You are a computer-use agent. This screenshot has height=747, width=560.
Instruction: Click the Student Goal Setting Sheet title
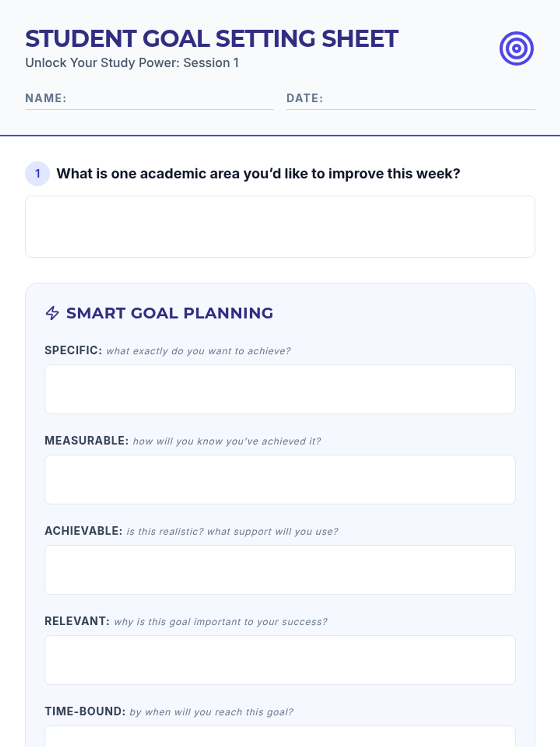(211, 39)
